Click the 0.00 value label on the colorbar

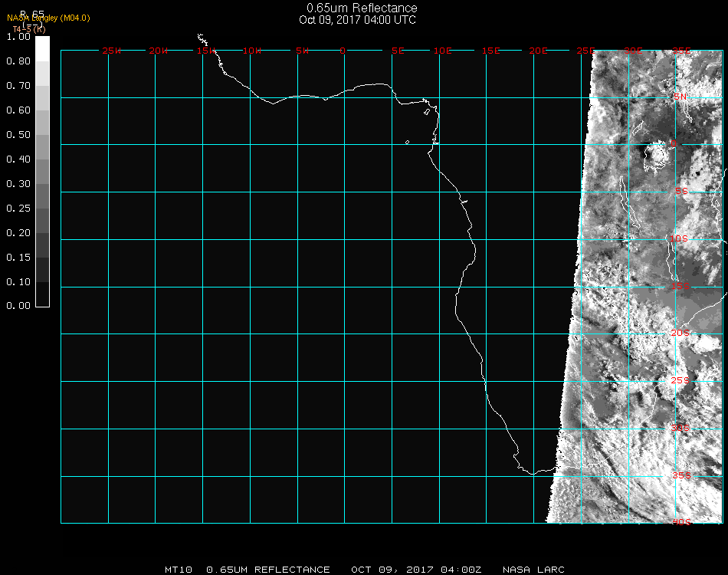tap(18, 306)
